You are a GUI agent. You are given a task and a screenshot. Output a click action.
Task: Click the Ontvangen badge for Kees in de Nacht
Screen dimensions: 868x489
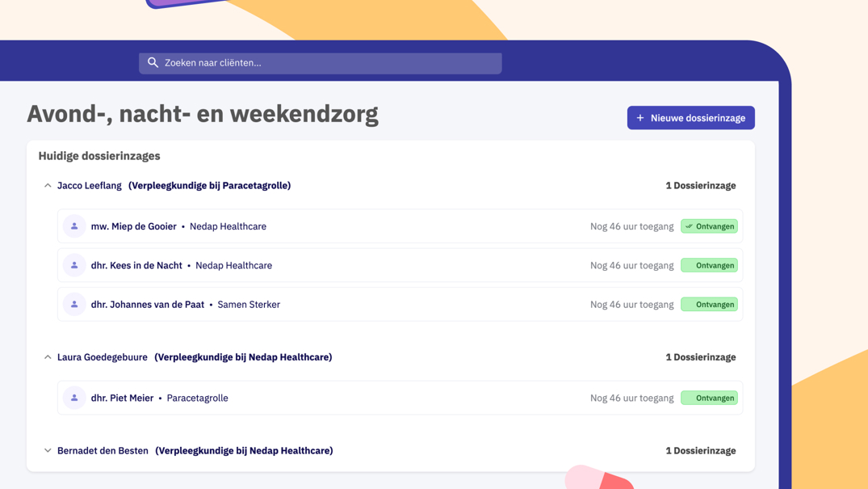(709, 265)
